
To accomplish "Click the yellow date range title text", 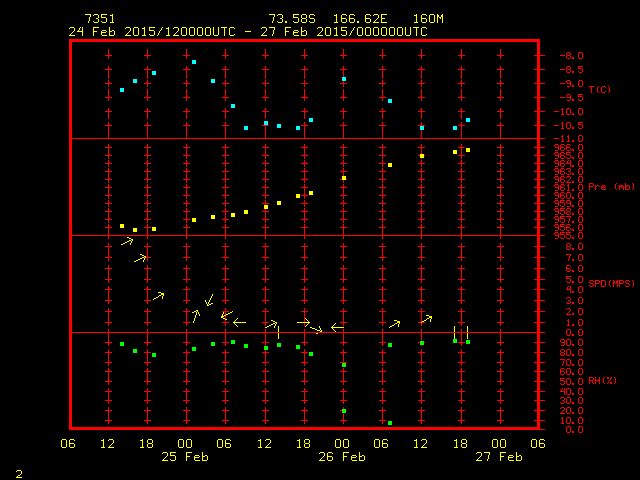I will click(248, 32).
